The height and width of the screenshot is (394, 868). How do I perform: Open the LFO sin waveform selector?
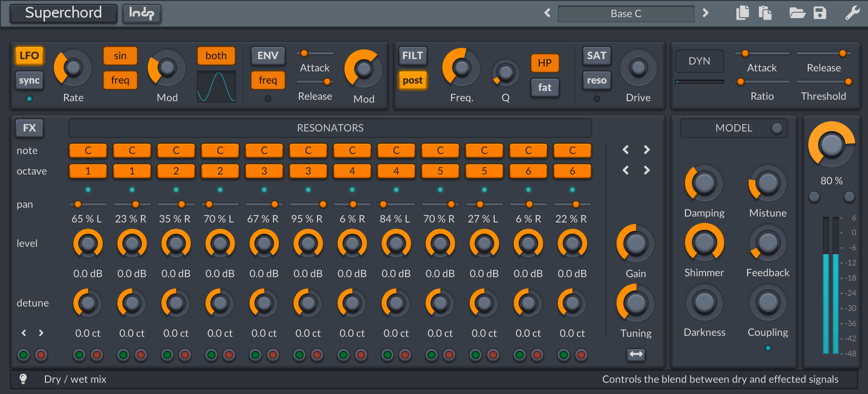pos(120,56)
